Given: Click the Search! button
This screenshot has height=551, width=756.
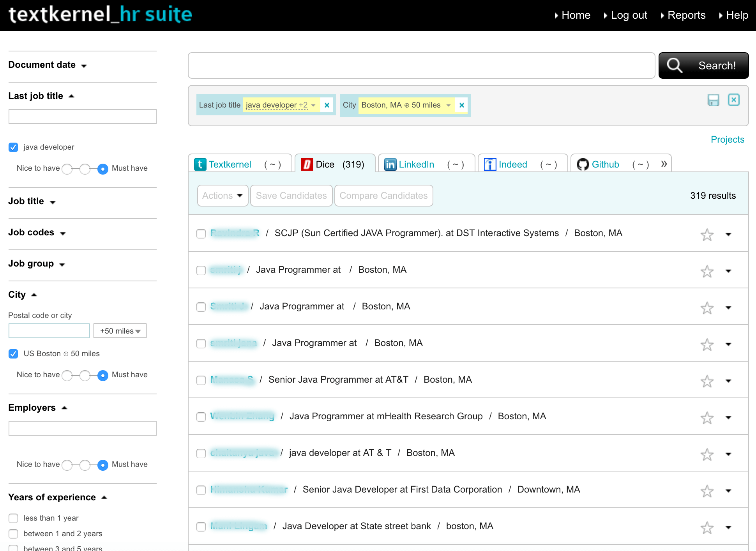Looking at the screenshot, I should click(703, 65).
